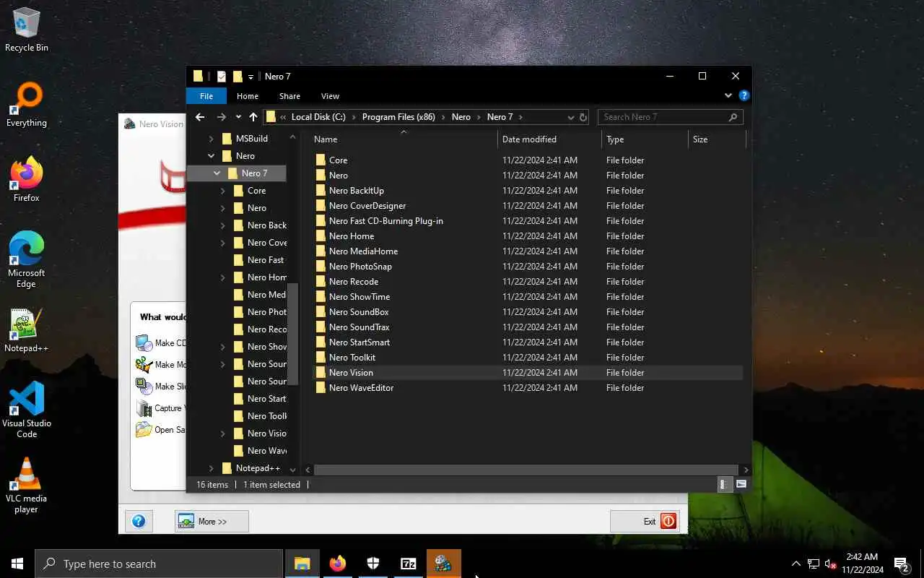
Task: Expand MSBuild folder in tree
Action: [211, 139]
